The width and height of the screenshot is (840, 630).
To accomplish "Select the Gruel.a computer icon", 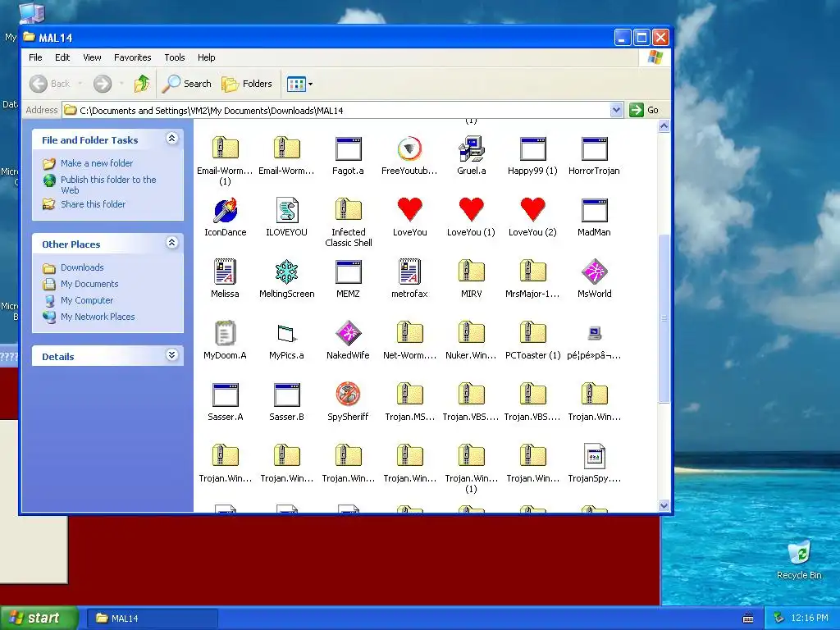I will pos(472,148).
